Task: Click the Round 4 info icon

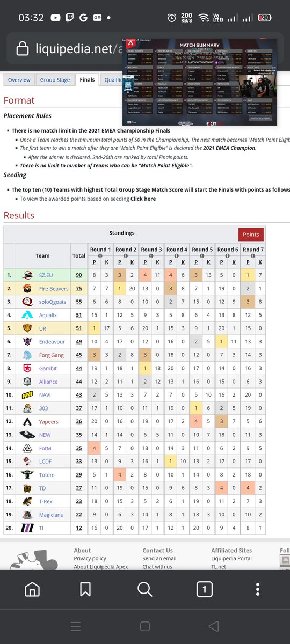Action: point(177,255)
